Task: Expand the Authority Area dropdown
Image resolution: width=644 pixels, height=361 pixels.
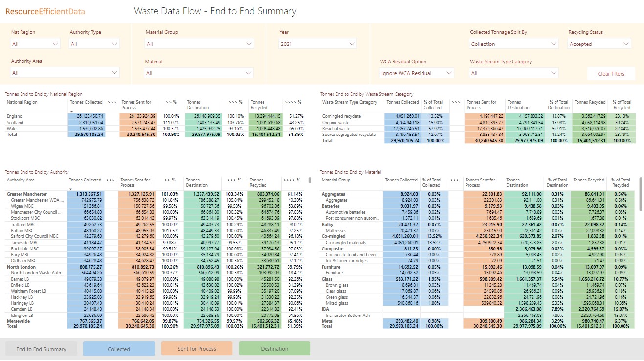Action: (65, 73)
